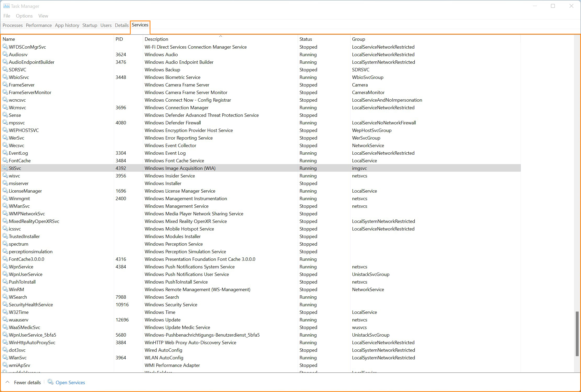Screen dimensions: 581x392
Task: Collapse view with Fewer details arrow
Action: pos(8,382)
